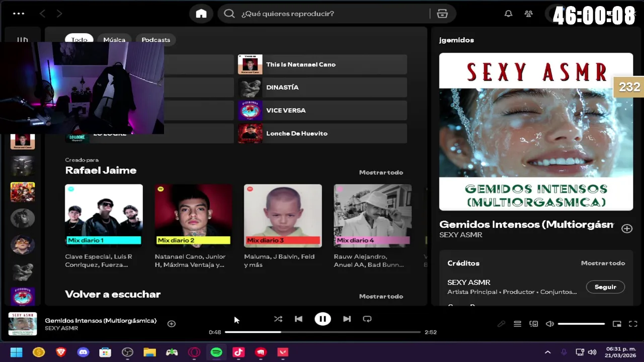Open the Browse icon beside search
This screenshot has height=362, width=644.
click(x=442, y=14)
